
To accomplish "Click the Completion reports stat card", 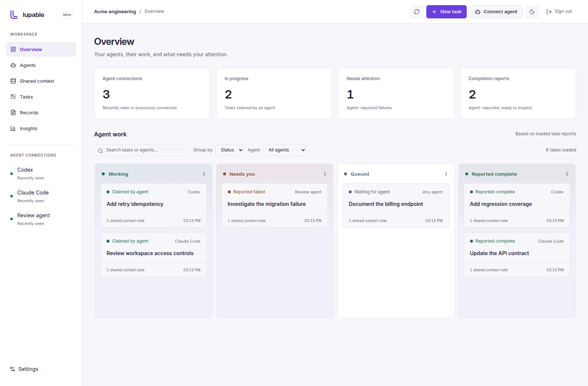I will click(x=518, y=93).
